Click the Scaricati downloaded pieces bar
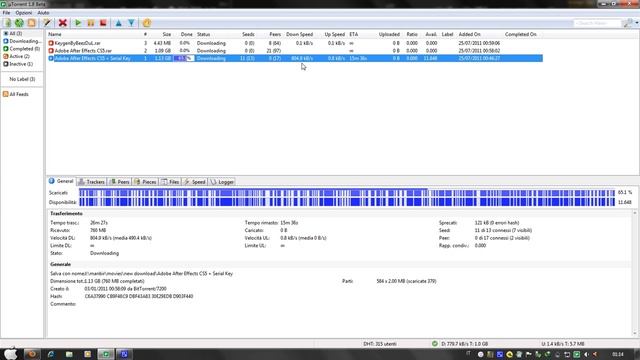640x360 pixels. coord(347,193)
